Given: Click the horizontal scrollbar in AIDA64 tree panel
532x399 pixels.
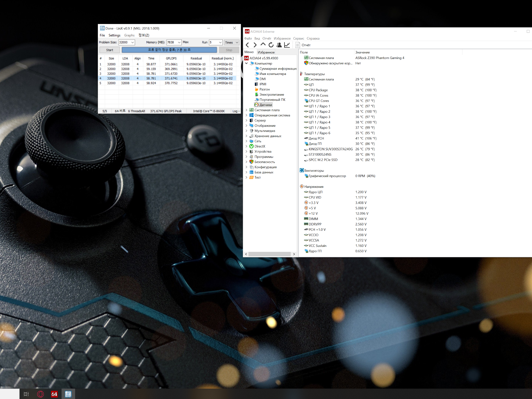Looking at the screenshot, I should tap(269, 254).
